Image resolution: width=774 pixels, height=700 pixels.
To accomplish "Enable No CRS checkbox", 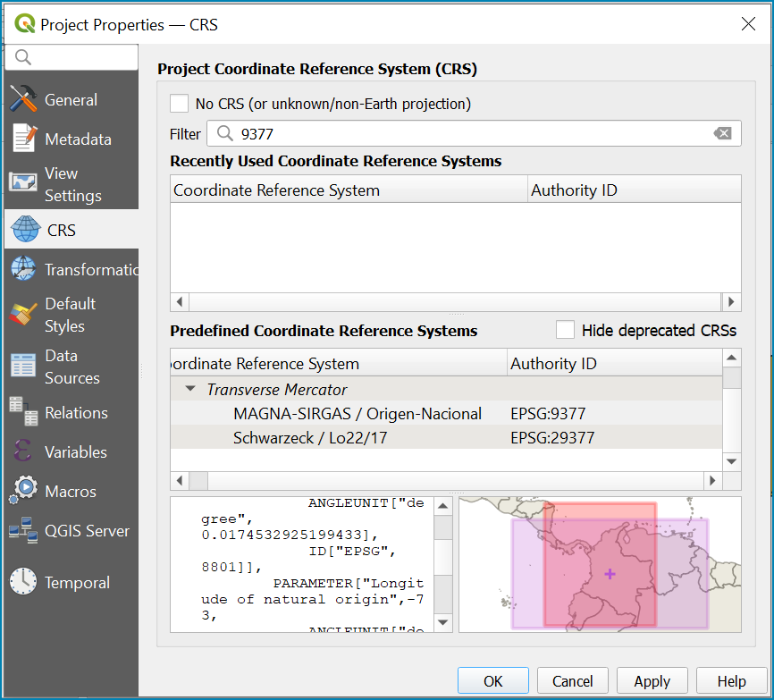I will (x=179, y=104).
